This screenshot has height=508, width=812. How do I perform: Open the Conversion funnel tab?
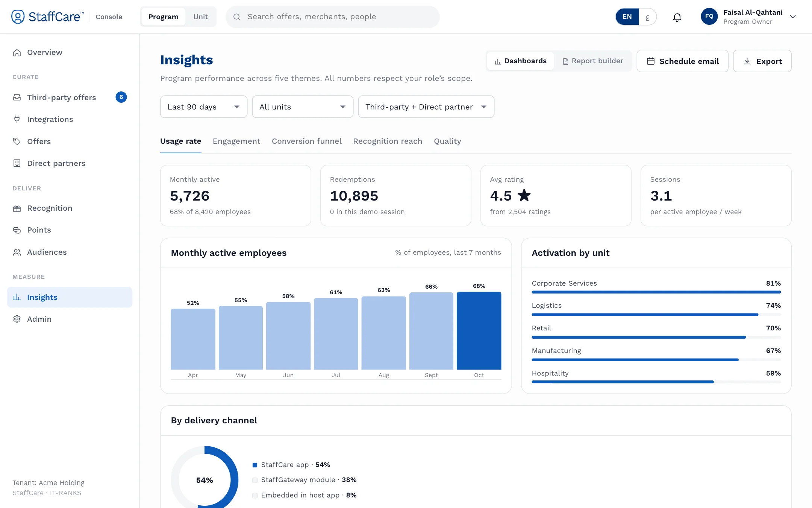(x=307, y=141)
